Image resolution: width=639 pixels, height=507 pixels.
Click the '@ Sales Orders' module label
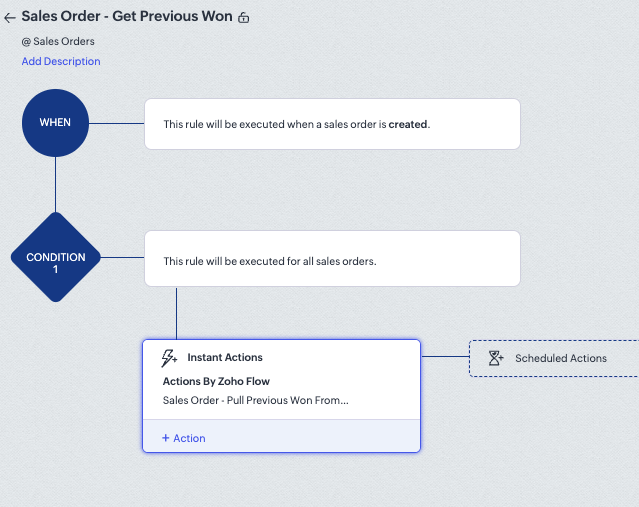58,42
